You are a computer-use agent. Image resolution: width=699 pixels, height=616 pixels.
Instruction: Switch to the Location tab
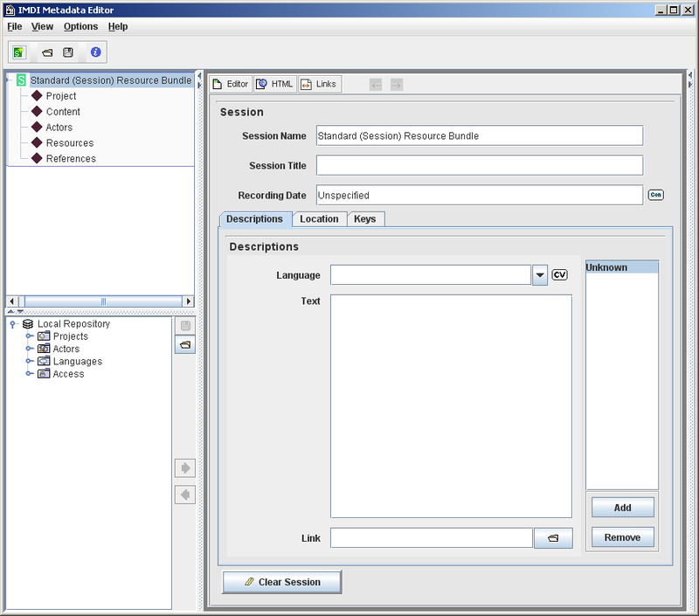coord(319,218)
